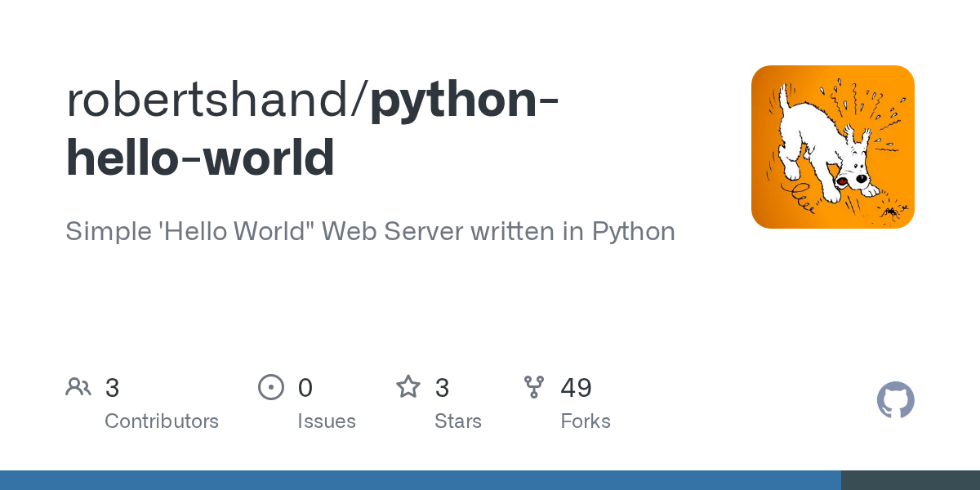Click the GitHub Octocat logo icon

click(x=895, y=400)
